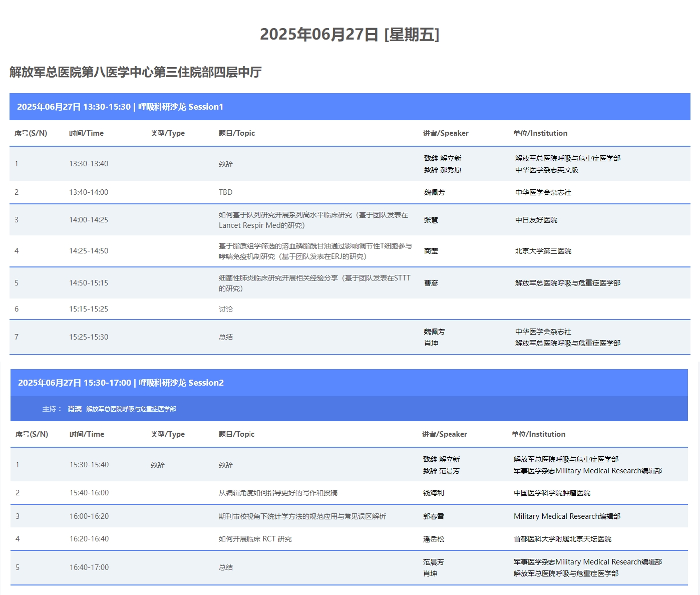Click Session1 column header 讲者/Speaker

446,133
